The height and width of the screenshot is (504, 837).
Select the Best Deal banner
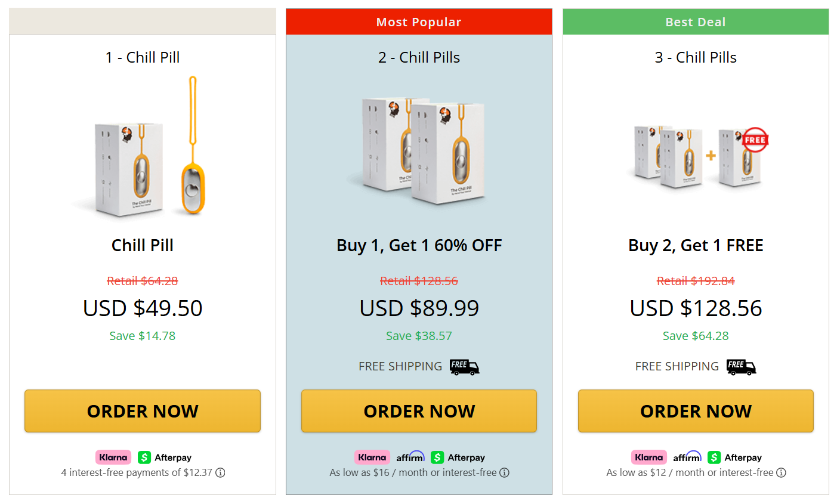click(695, 21)
